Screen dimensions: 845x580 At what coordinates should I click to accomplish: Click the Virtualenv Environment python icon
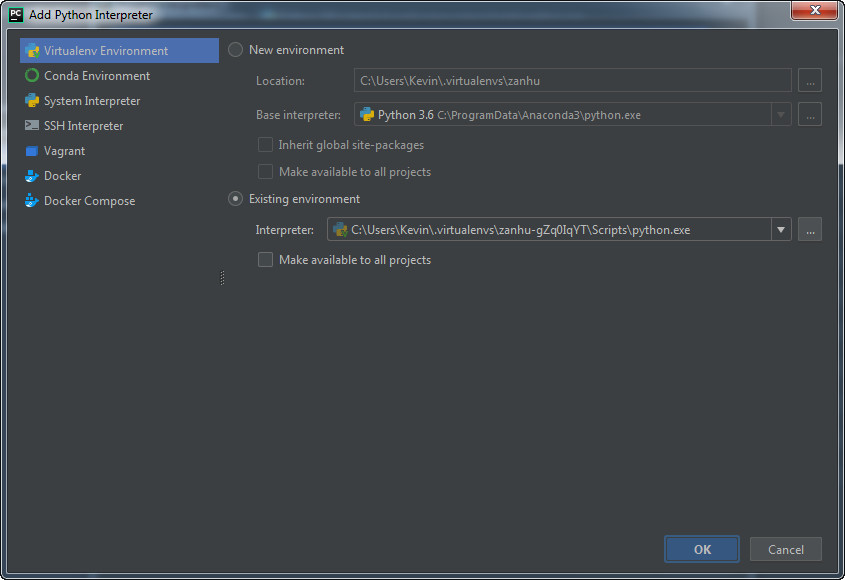pyautogui.click(x=32, y=51)
